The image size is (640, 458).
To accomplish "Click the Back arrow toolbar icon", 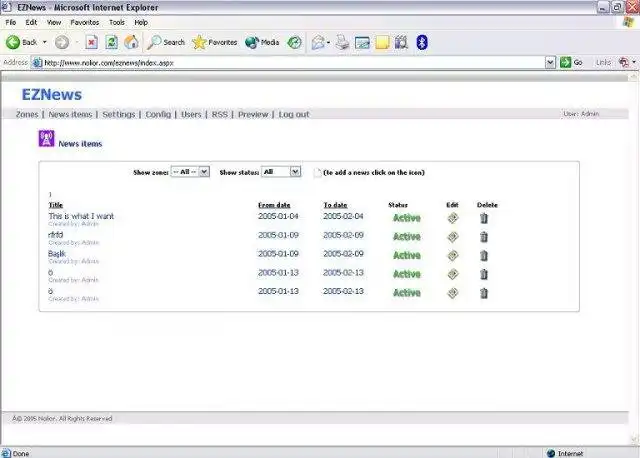I will tap(13, 42).
